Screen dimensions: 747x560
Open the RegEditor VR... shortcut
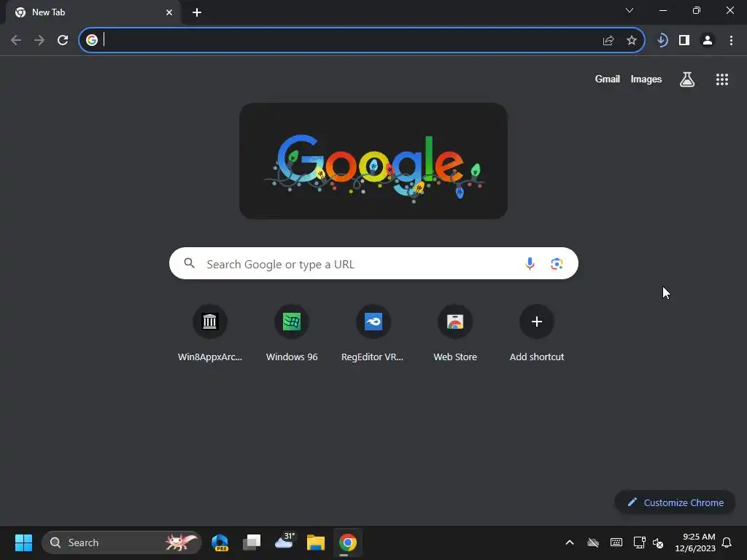pos(373,334)
